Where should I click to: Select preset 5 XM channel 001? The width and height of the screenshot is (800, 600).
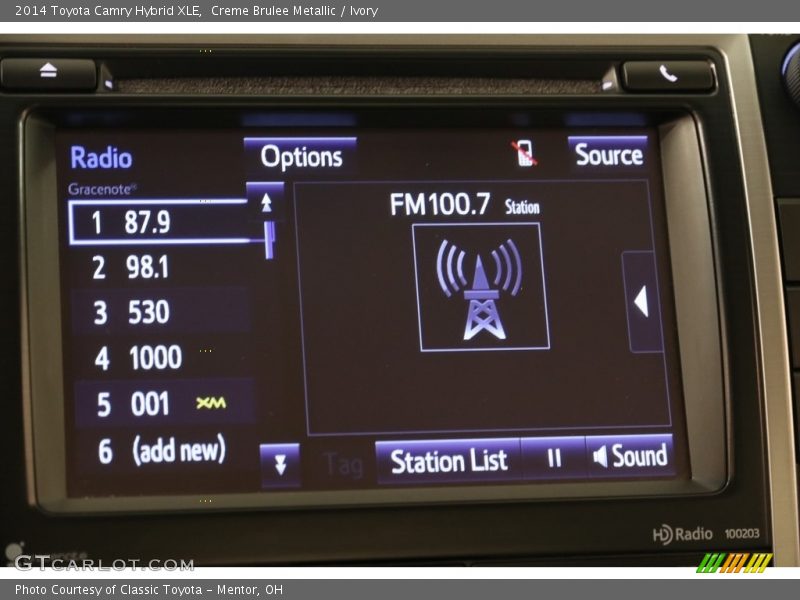tap(160, 404)
